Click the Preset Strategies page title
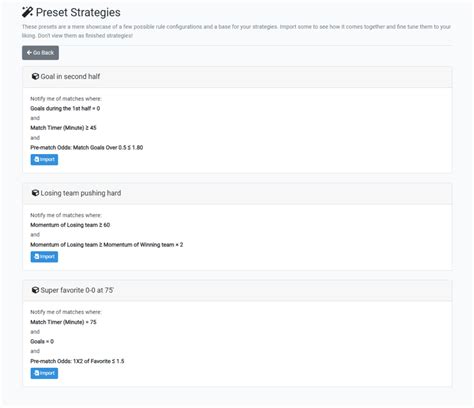474x408 pixels. click(x=78, y=12)
